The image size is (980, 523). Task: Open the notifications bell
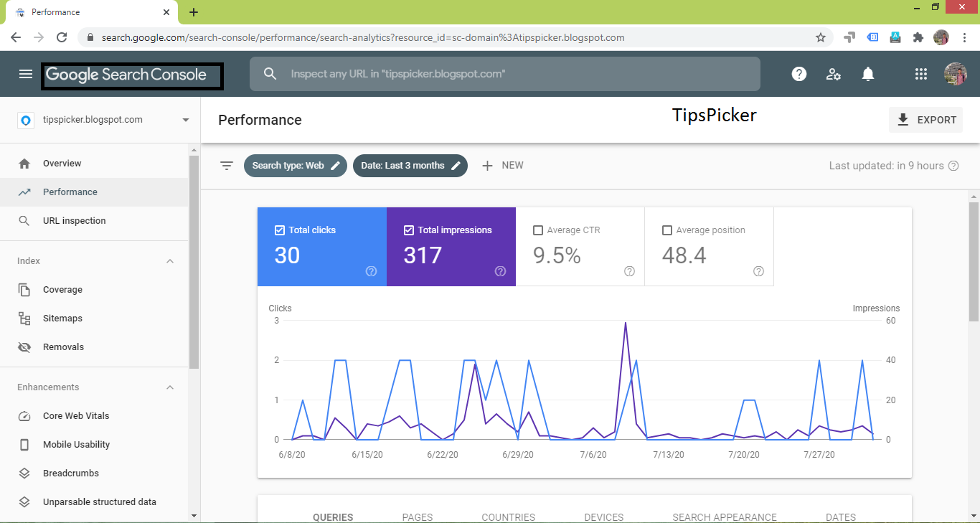[x=868, y=74]
